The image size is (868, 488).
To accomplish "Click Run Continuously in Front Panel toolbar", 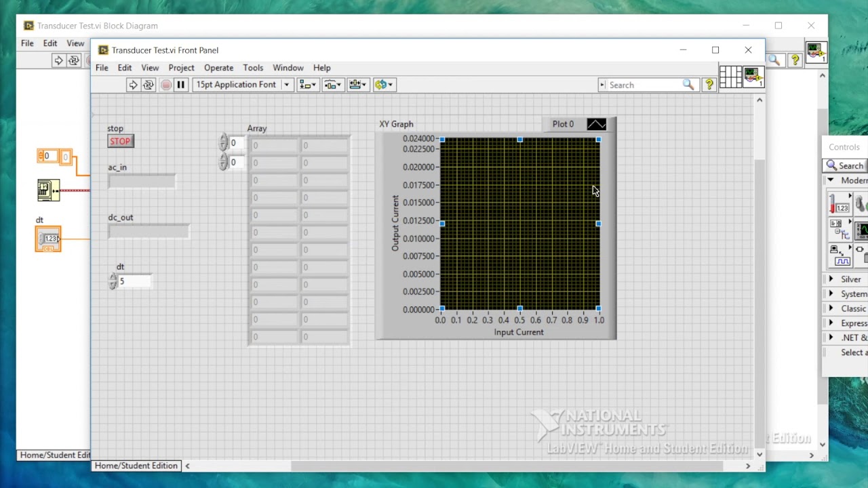I will [149, 85].
